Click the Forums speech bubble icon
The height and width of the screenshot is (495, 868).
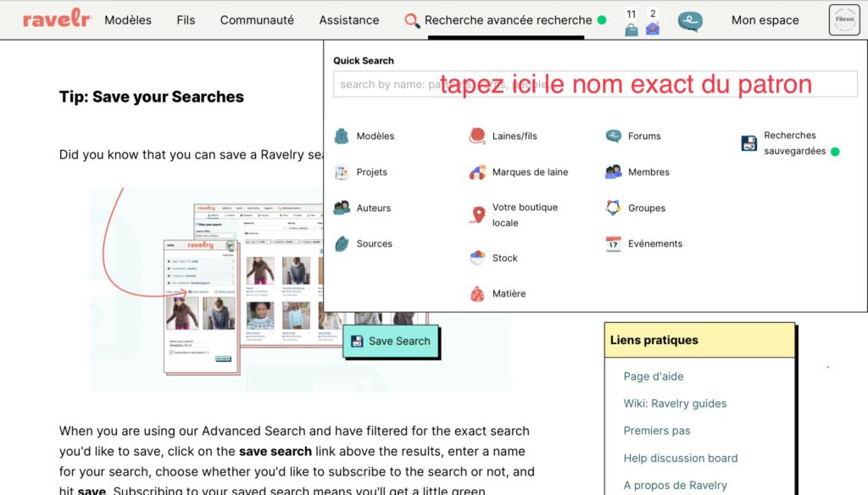coord(614,136)
